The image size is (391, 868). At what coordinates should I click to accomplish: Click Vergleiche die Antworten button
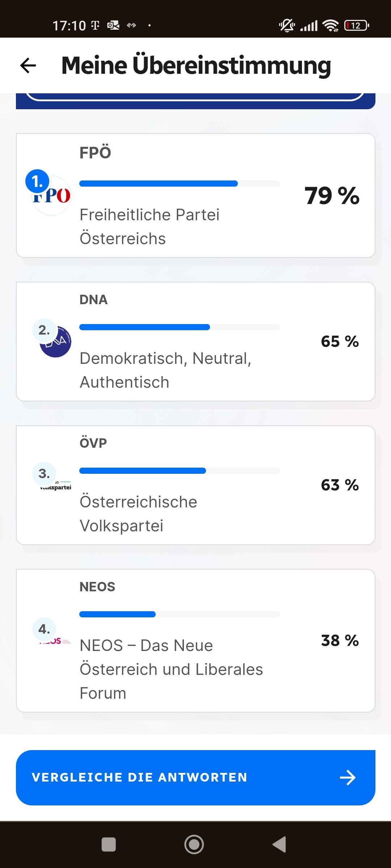(x=195, y=778)
